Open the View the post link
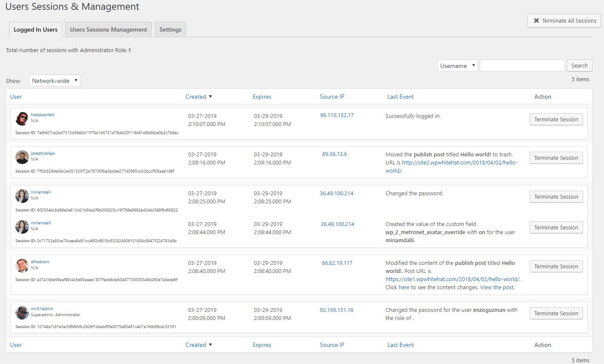 [497, 288]
